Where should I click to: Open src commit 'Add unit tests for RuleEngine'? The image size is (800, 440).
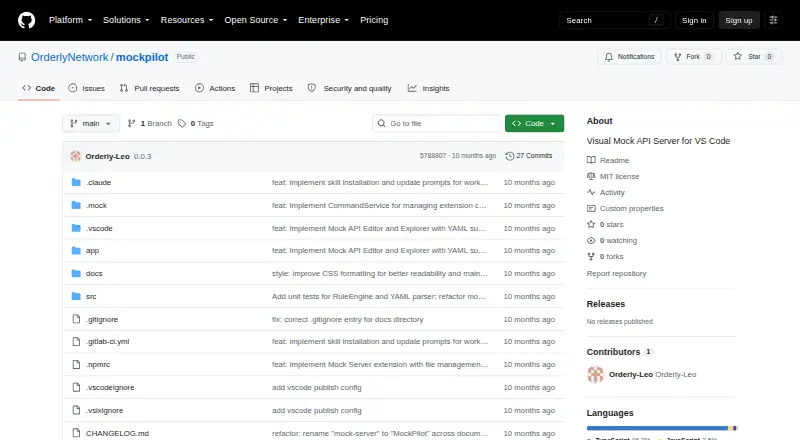(x=379, y=297)
